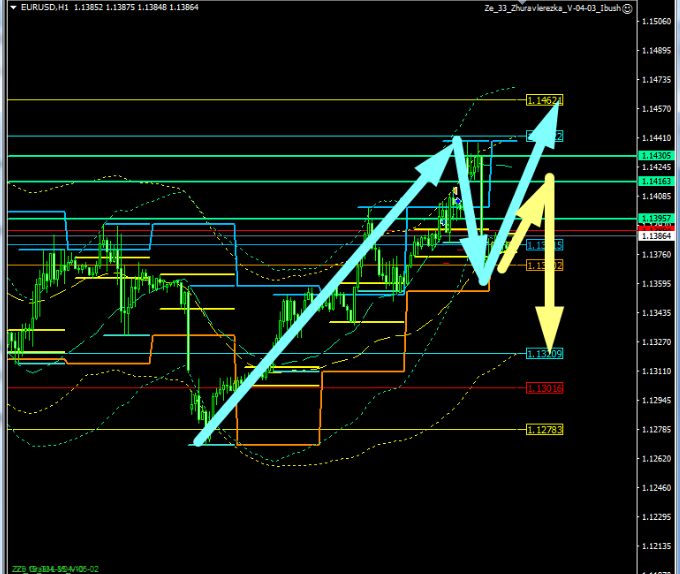Click the white current price 1.13864 marker
The width and height of the screenshot is (680, 574).
coord(658,236)
